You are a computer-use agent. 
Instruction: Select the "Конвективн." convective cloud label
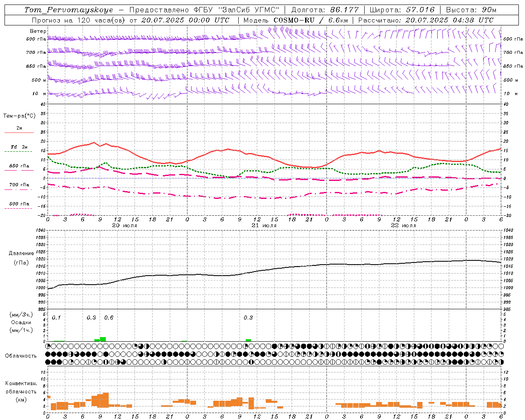click(x=21, y=383)
